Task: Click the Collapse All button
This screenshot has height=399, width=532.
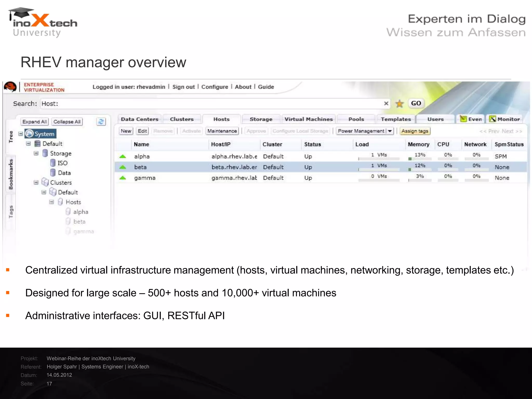Action: (x=67, y=122)
